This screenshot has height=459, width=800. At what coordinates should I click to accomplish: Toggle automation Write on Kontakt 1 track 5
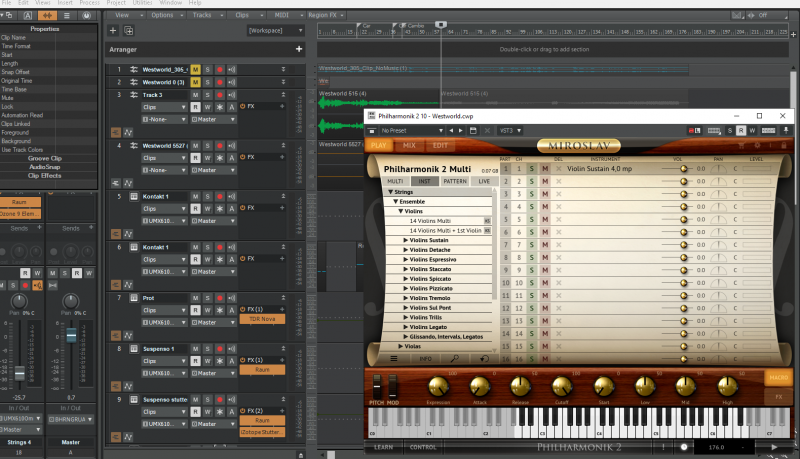208,209
